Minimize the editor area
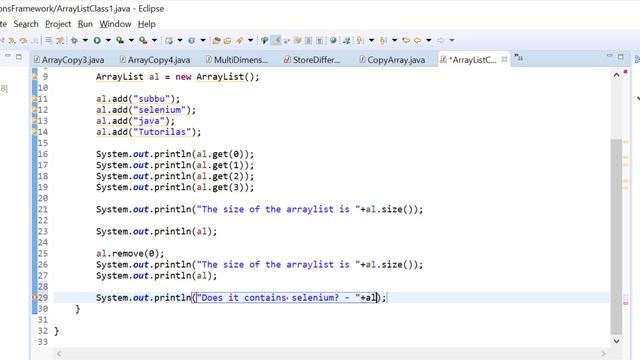Viewport: 640px width, 360px height. pyautogui.click(x=609, y=56)
